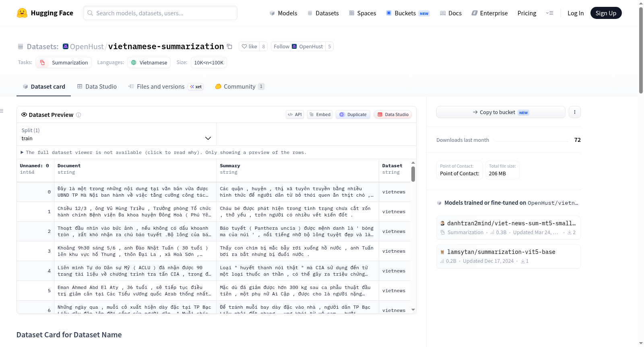
Task: Click the Hugging Face logo icon
Action: coord(22,13)
